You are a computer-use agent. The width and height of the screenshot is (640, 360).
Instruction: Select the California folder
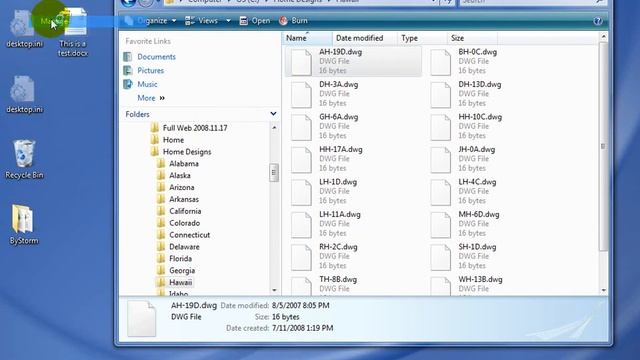click(x=185, y=211)
